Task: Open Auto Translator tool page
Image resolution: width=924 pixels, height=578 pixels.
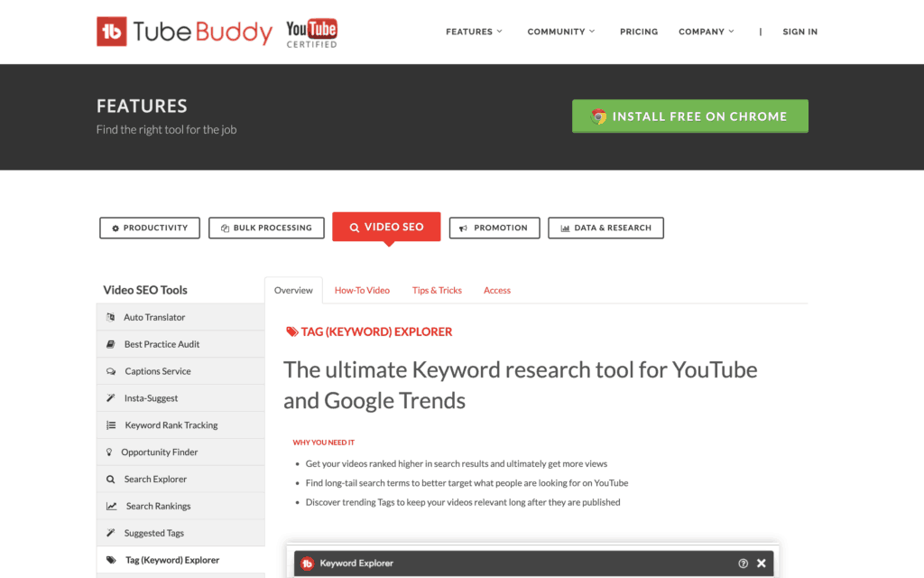Action: 180,317
